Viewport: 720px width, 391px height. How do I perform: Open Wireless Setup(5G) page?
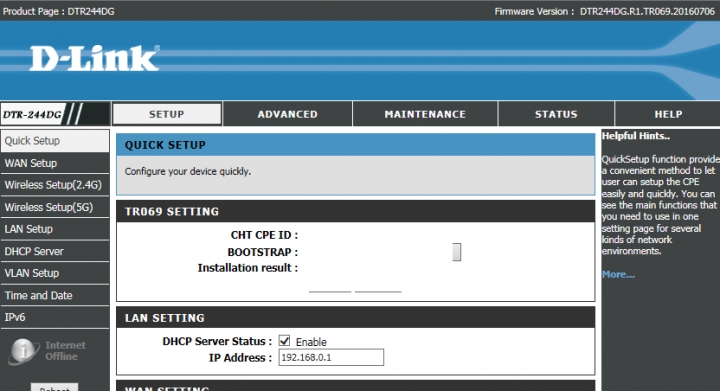(x=55, y=207)
